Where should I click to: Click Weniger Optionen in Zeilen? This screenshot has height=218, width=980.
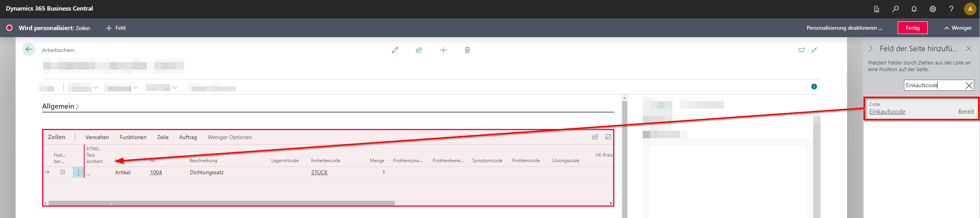click(x=230, y=137)
